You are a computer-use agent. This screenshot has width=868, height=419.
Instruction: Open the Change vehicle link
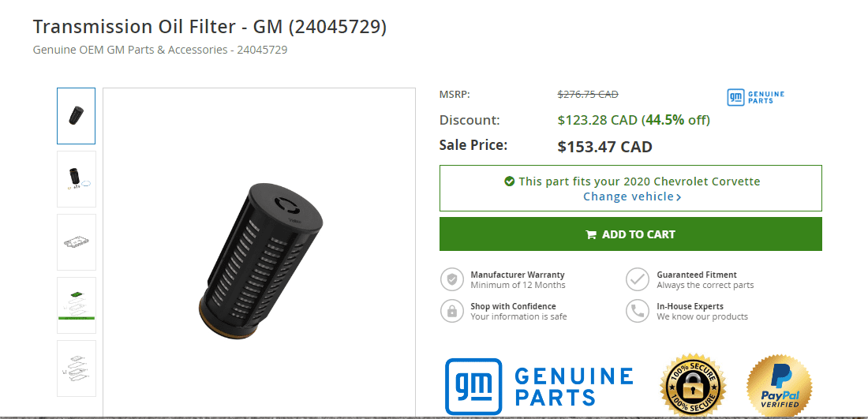click(x=628, y=196)
